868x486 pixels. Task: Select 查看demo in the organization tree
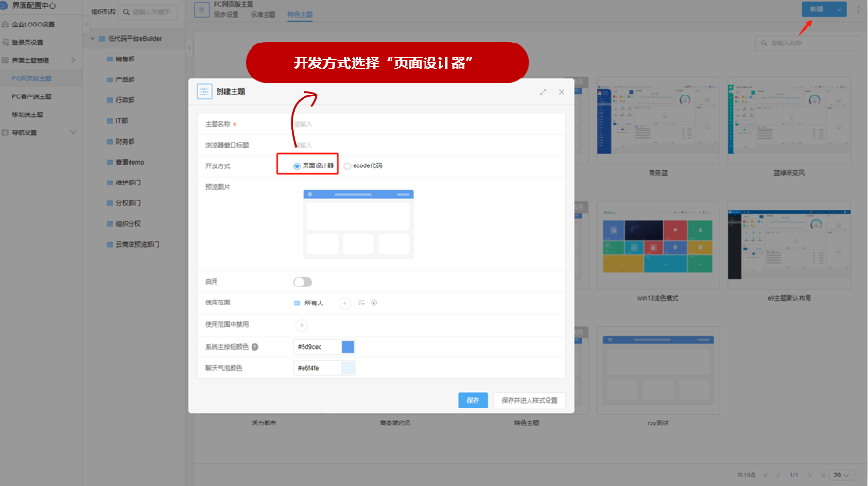pyautogui.click(x=130, y=163)
